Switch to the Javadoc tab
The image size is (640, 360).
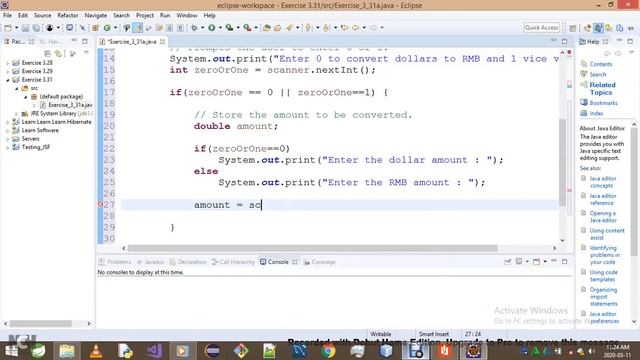click(151, 262)
